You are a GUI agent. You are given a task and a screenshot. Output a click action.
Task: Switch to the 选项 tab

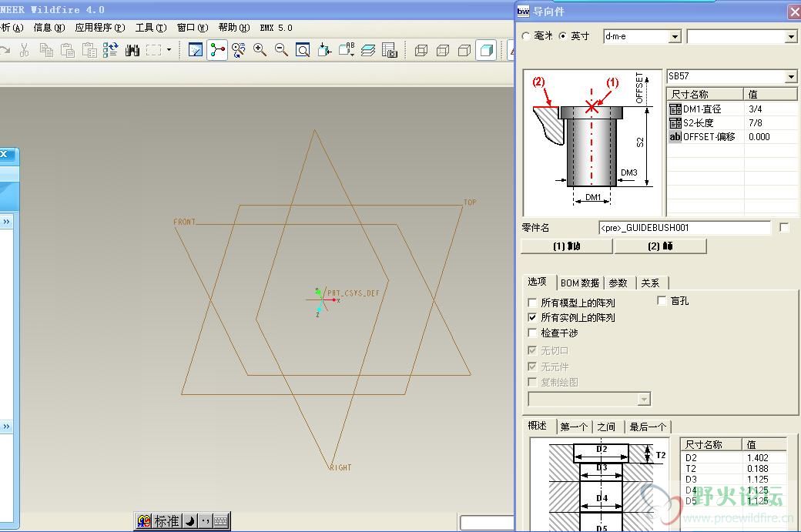[537, 281]
